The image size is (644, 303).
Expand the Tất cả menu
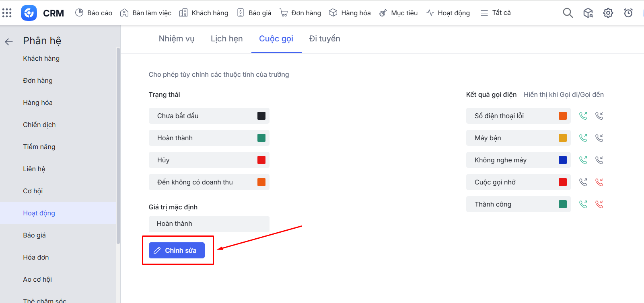(x=496, y=13)
